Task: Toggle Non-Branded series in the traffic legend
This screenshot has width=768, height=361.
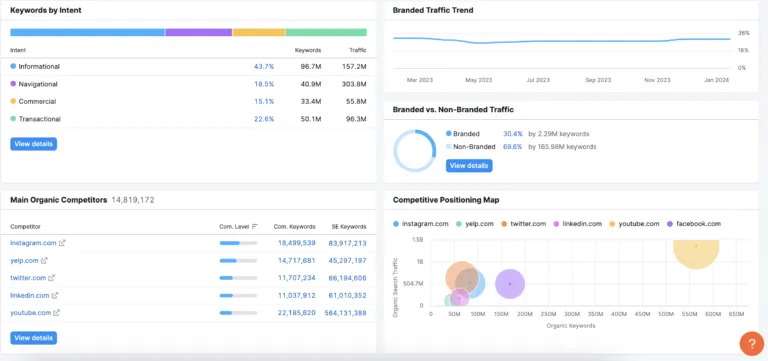Action: (471, 146)
